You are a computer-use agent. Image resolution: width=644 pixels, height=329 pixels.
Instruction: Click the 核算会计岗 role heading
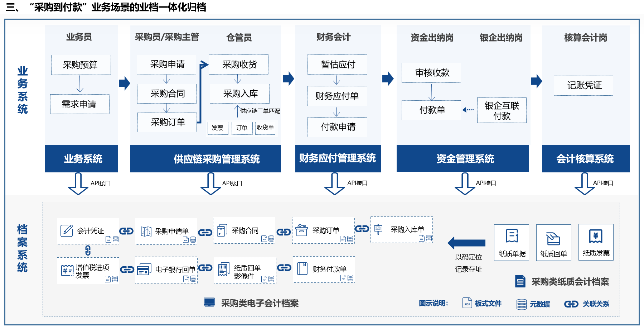coord(586,38)
